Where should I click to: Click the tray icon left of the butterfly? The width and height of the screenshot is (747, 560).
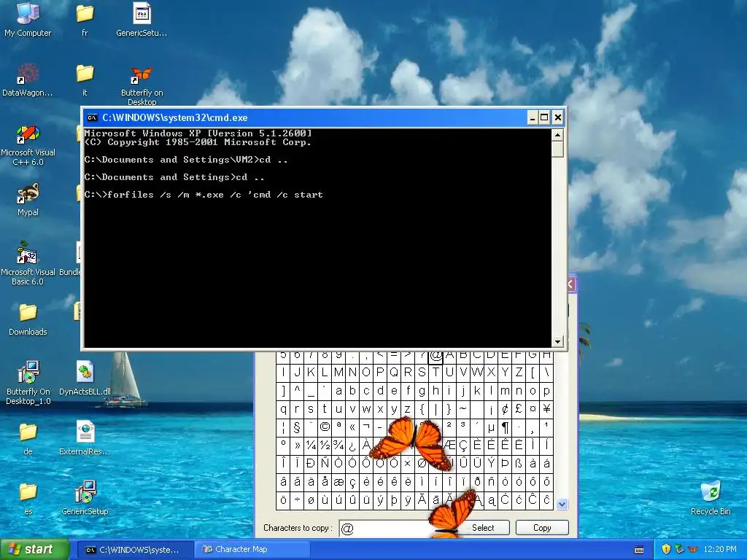(x=679, y=549)
